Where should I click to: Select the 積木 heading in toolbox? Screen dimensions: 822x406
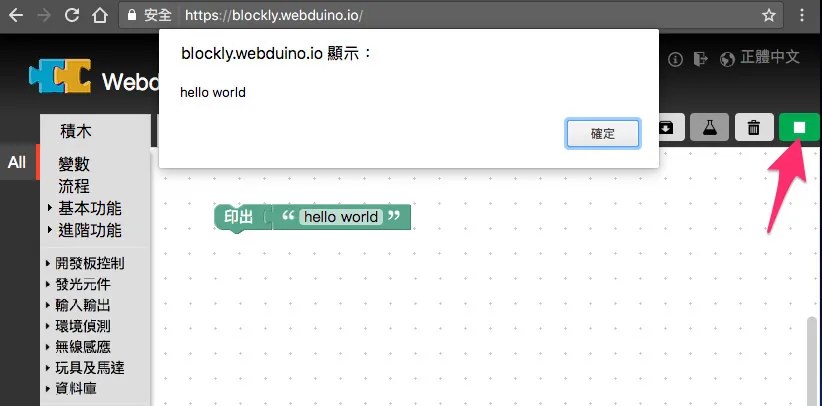(75, 131)
